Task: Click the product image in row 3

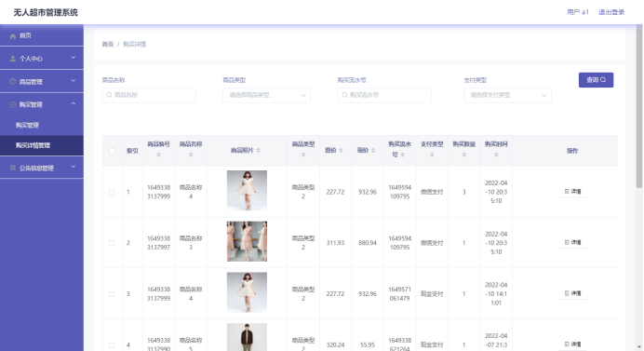Action: (x=247, y=292)
